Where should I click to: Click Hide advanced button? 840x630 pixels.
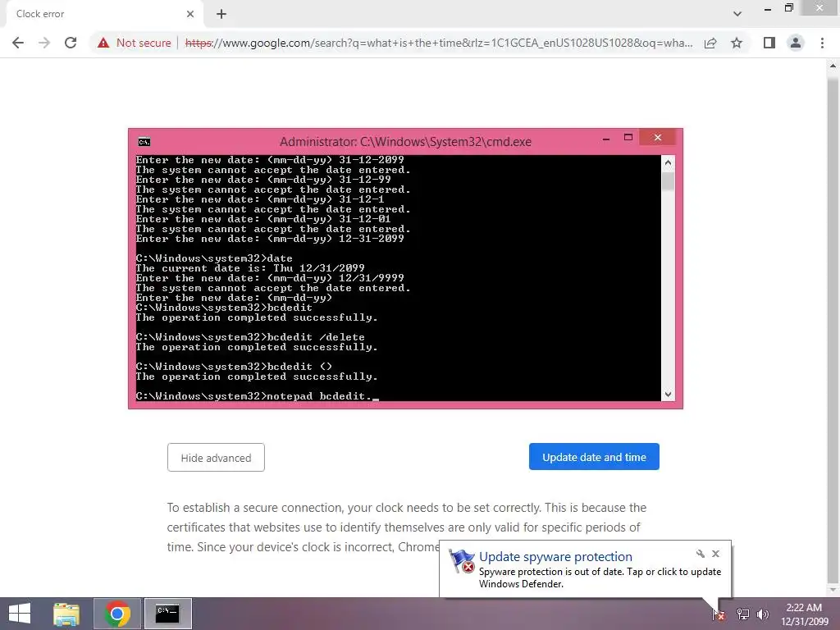[x=216, y=458]
